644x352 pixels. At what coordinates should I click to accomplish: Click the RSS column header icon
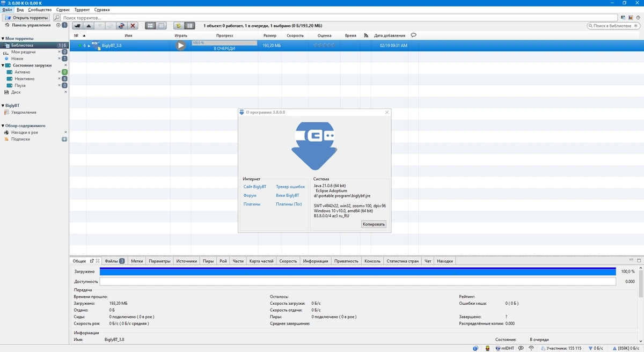click(x=366, y=35)
